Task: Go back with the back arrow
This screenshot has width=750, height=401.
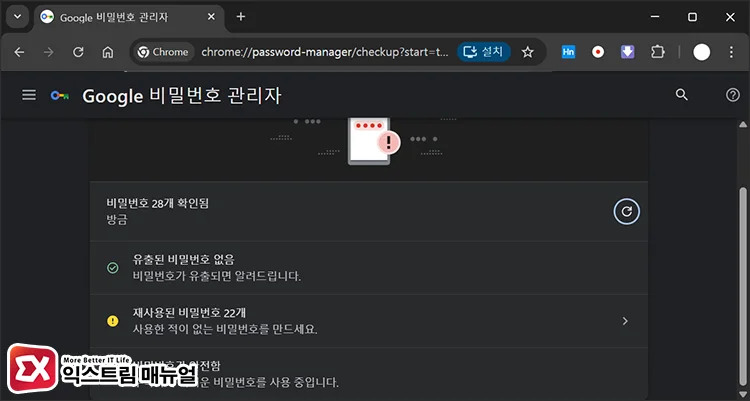Action: (x=19, y=52)
